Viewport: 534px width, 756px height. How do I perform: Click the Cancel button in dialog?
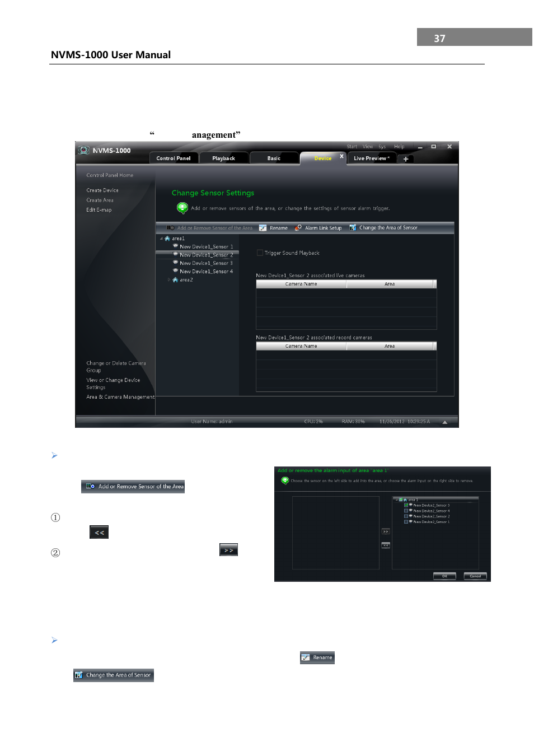click(x=475, y=576)
